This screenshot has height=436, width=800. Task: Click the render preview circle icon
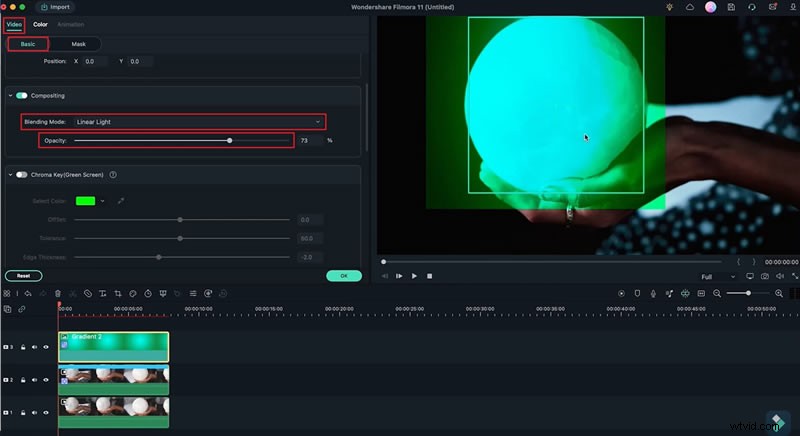click(x=621, y=294)
